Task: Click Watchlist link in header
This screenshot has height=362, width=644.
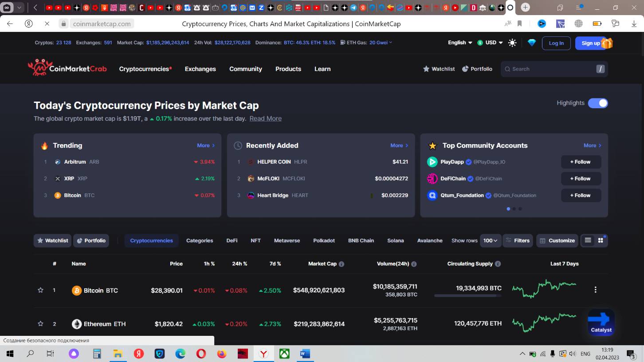Action: click(x=439, y=69)
